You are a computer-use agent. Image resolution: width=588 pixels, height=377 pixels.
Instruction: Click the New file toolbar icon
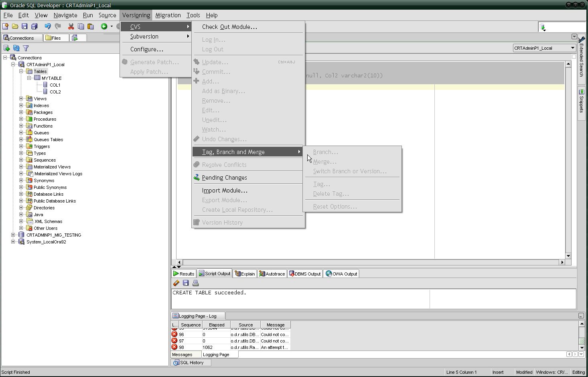point(6,26)
